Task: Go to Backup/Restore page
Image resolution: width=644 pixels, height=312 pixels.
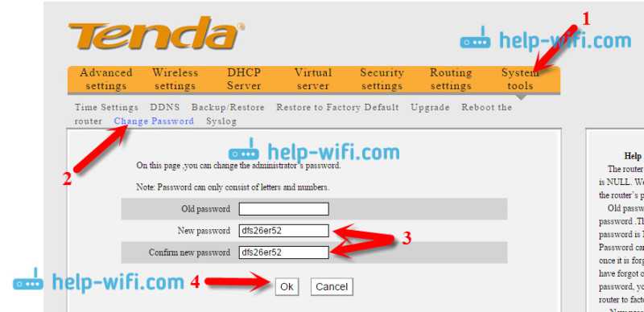Action: click(228, 108)
